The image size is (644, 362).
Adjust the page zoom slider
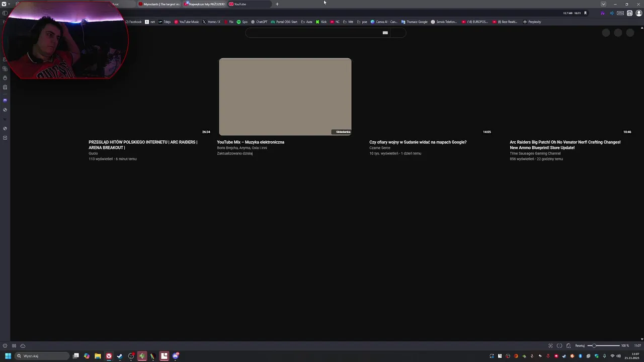coord(604,346)
